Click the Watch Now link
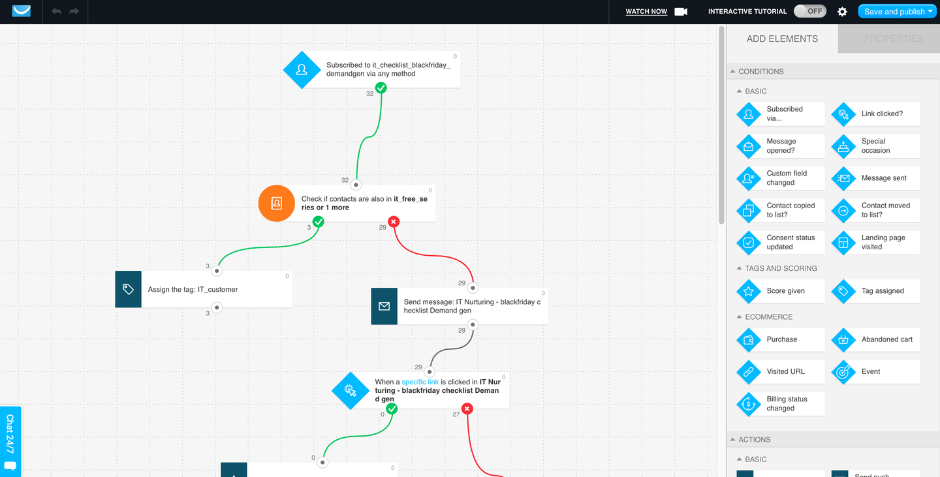 click(x=646, y=11)
